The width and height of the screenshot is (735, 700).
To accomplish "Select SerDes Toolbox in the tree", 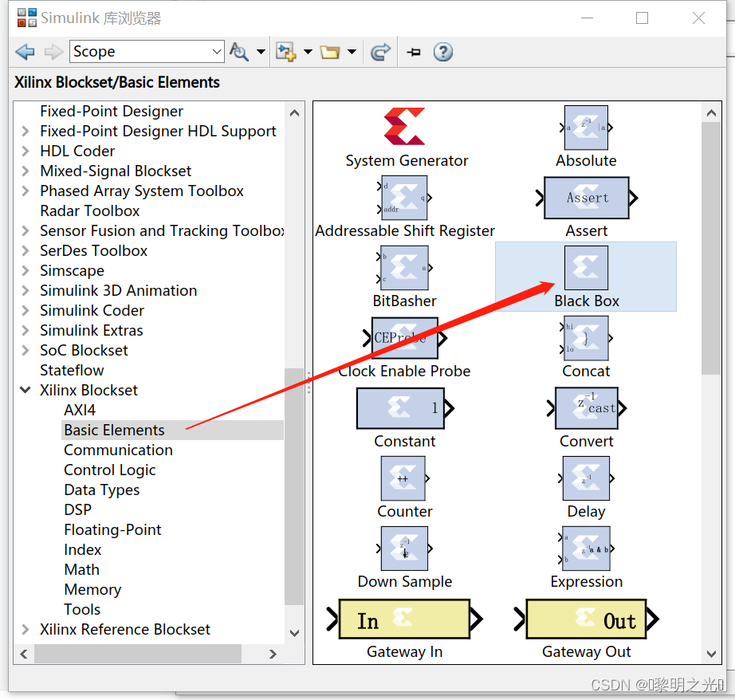I will click(x=93, y=251).
